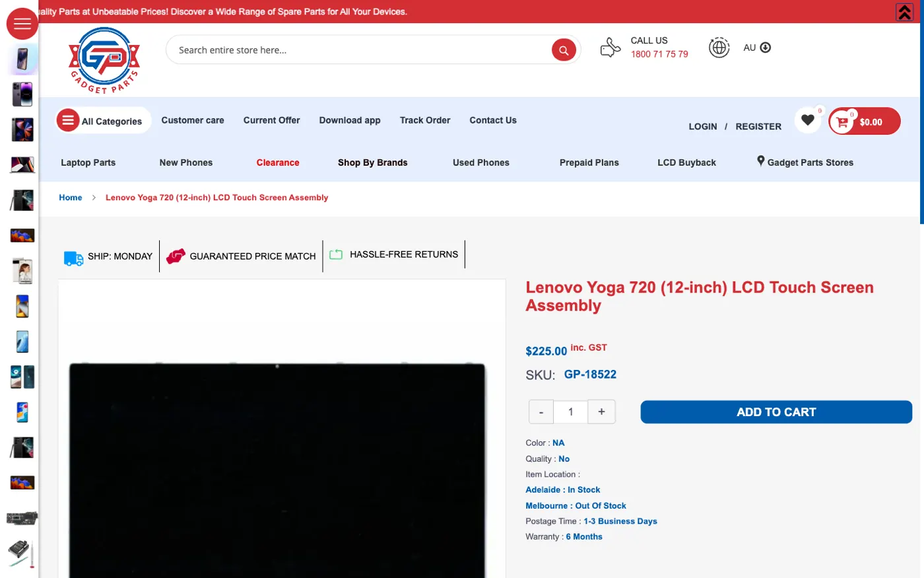Open the Shop By Brands category
924x578 pixels.
(x=373, y=163)
